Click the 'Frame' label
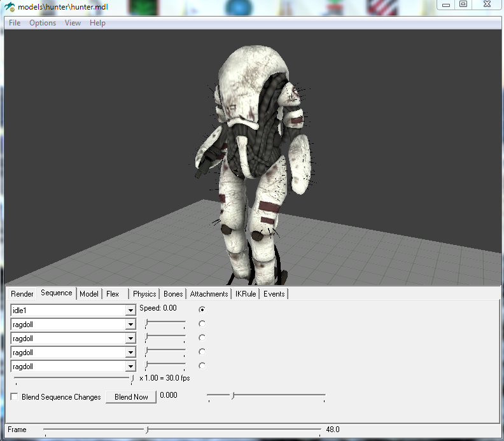This screenshot has width=504, height=441. pos(17,430)
